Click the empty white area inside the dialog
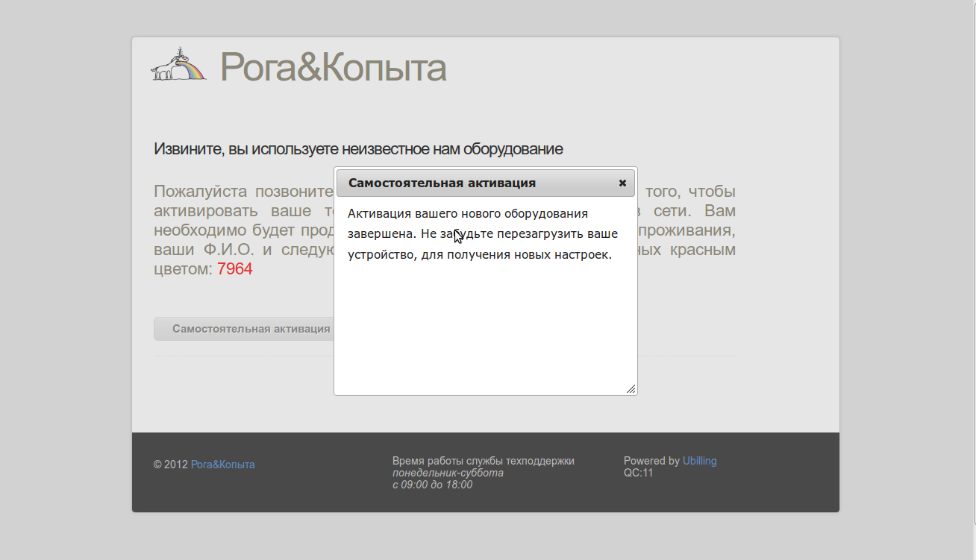Viewport: 976px width, 560px height. (485, 328)
